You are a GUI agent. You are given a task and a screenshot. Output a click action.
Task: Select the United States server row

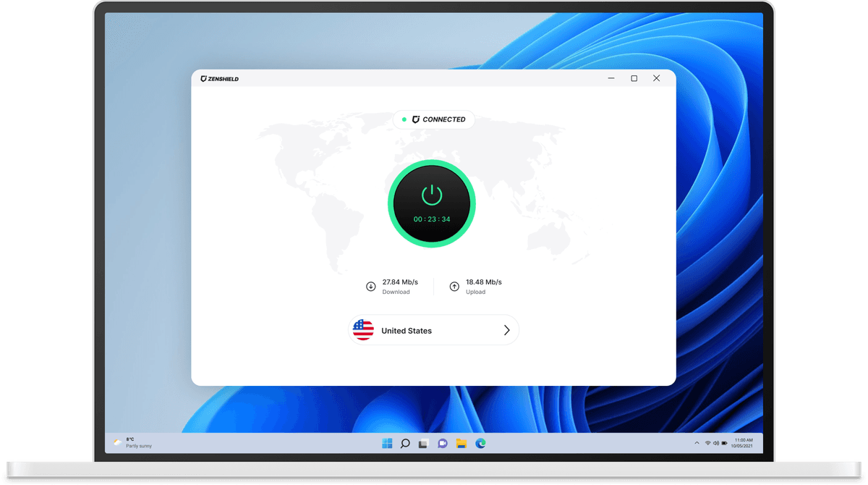(433, 329)
